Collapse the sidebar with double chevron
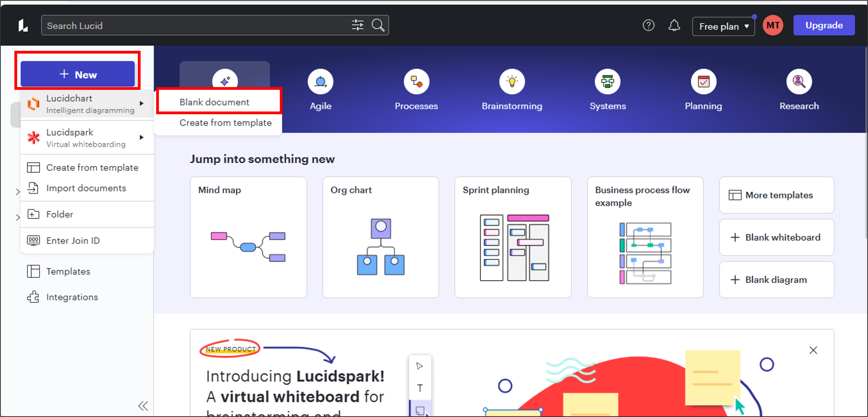Screen dimensions: 868x417 [143, 406]
